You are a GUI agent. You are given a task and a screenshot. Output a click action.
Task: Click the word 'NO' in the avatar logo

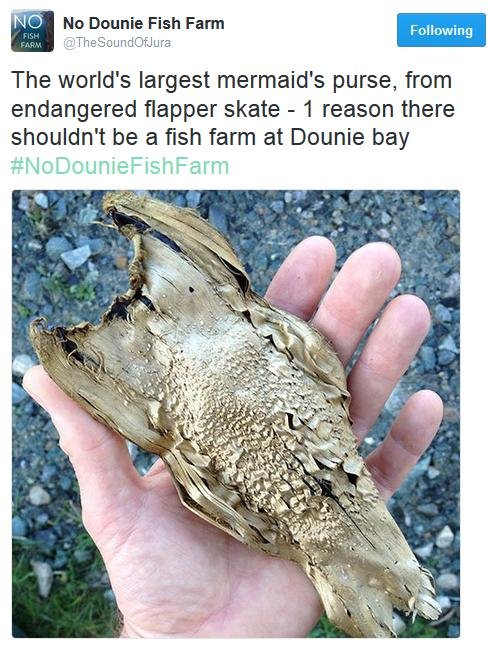pyautogui.click(x=28, y=21)
